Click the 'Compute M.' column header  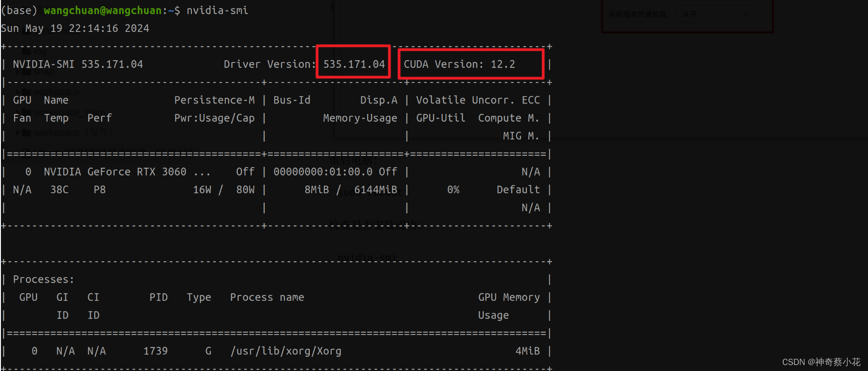point(509,118)
